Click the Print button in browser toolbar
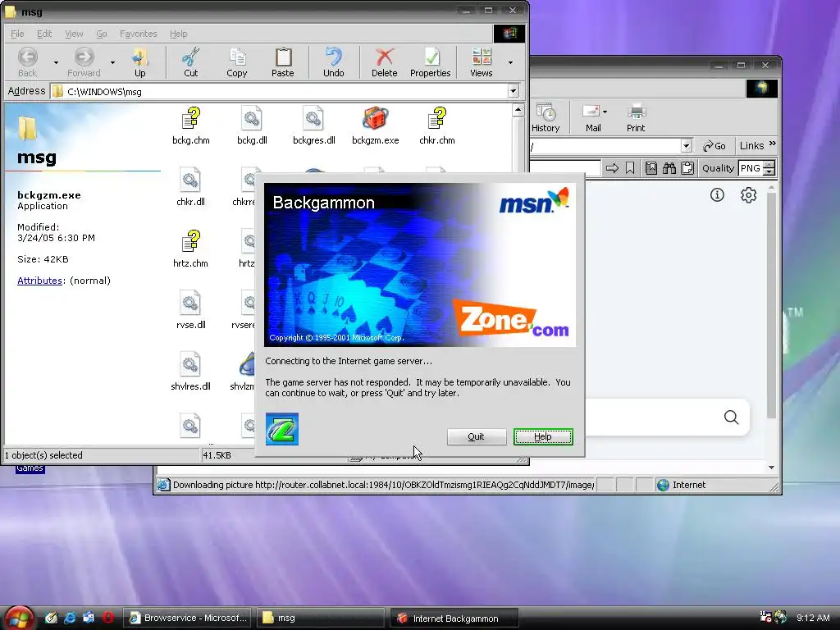This screenshot has height=630, width=840. (636, 118)
